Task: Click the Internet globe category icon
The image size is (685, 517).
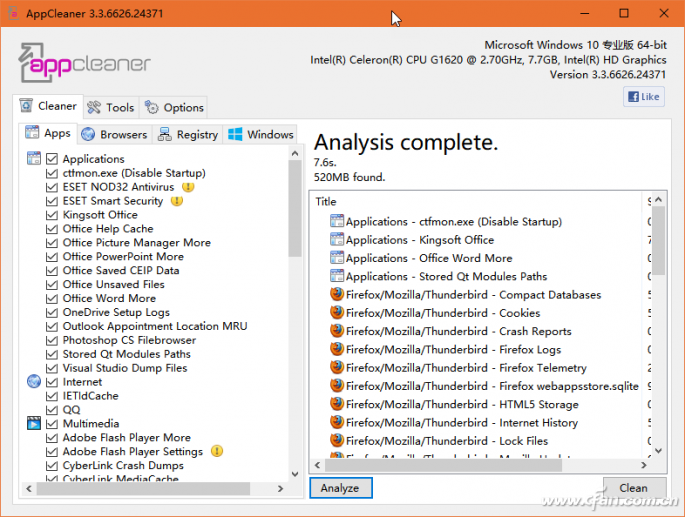Action: (34, 382)
